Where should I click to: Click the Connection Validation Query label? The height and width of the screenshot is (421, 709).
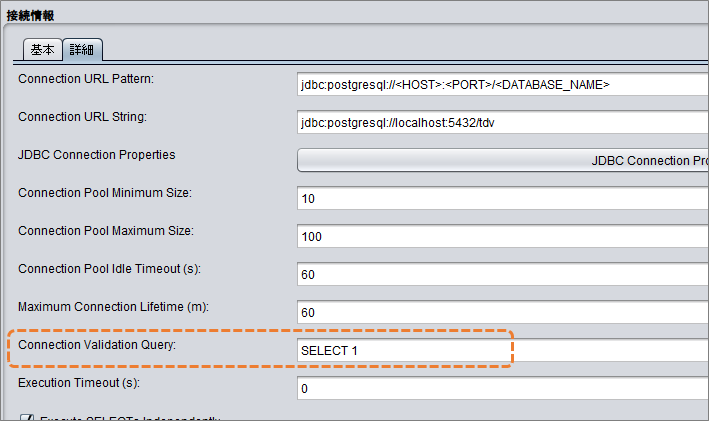pos(97,345)
